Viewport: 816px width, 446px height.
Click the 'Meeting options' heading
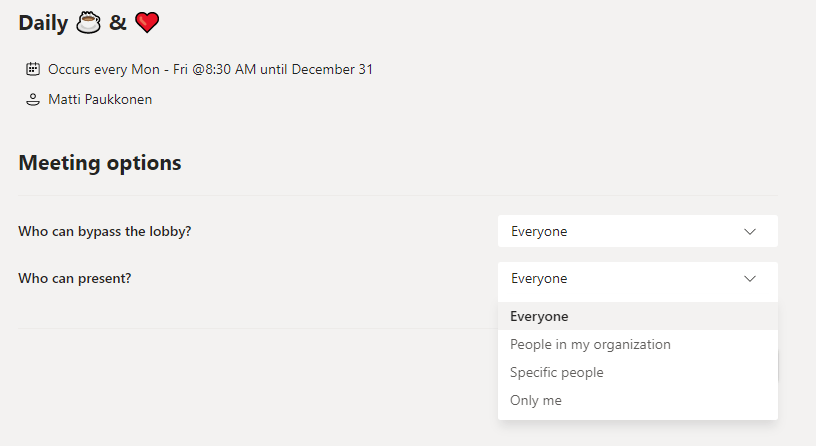(x=100, y=162)
